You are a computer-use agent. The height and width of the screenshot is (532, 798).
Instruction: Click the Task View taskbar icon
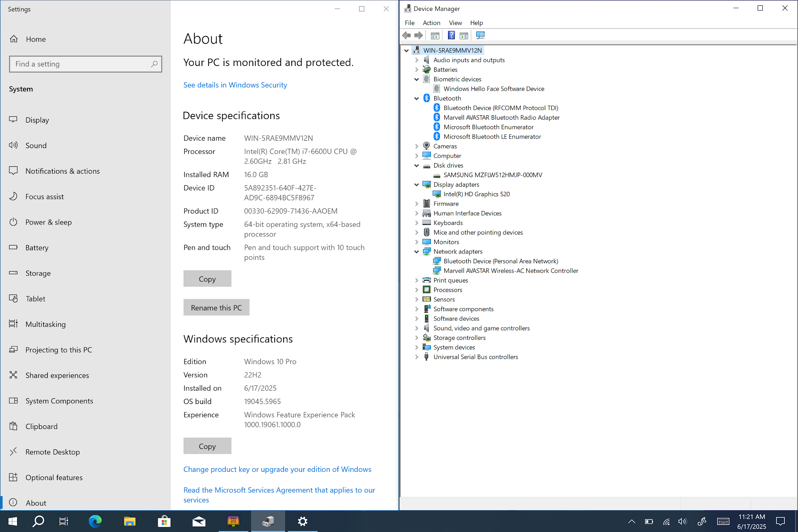[63, 521]
